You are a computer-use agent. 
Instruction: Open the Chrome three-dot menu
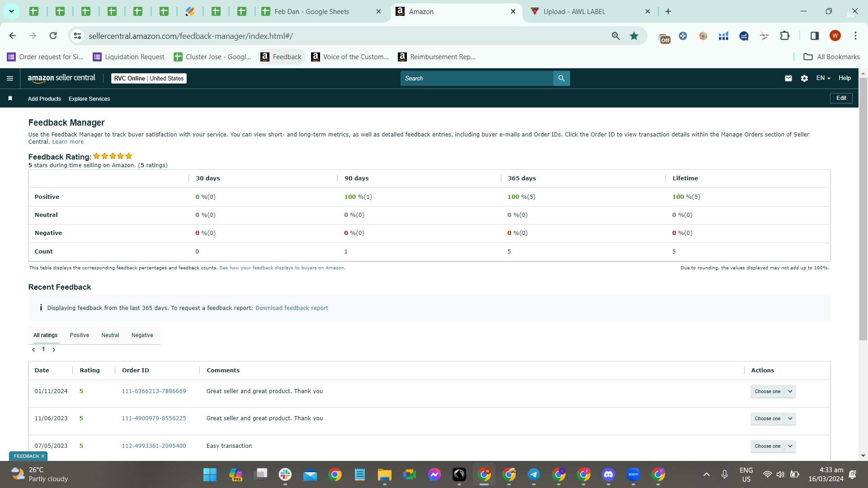[855, 36]
